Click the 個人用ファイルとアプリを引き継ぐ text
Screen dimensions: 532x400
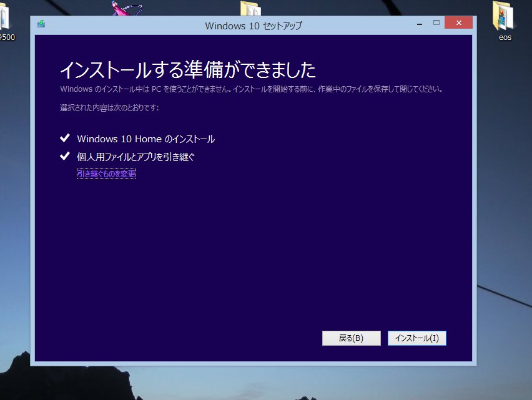coord(135,157)
